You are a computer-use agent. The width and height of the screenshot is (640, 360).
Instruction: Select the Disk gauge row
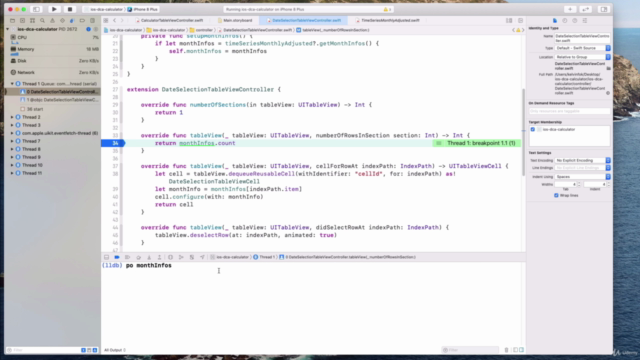53,61
